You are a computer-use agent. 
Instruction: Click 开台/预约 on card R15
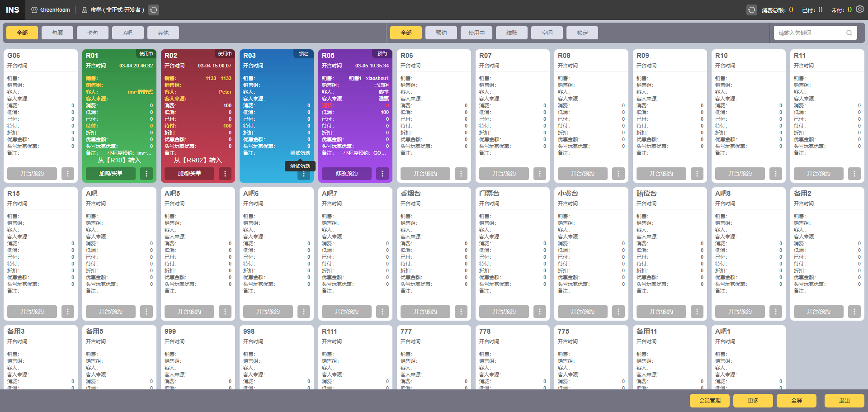[32, 312]
